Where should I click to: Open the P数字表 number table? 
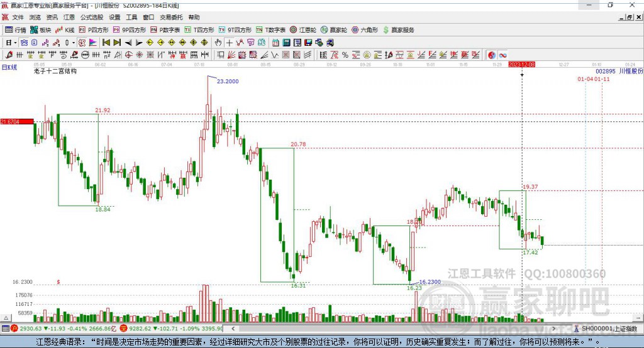165,30
